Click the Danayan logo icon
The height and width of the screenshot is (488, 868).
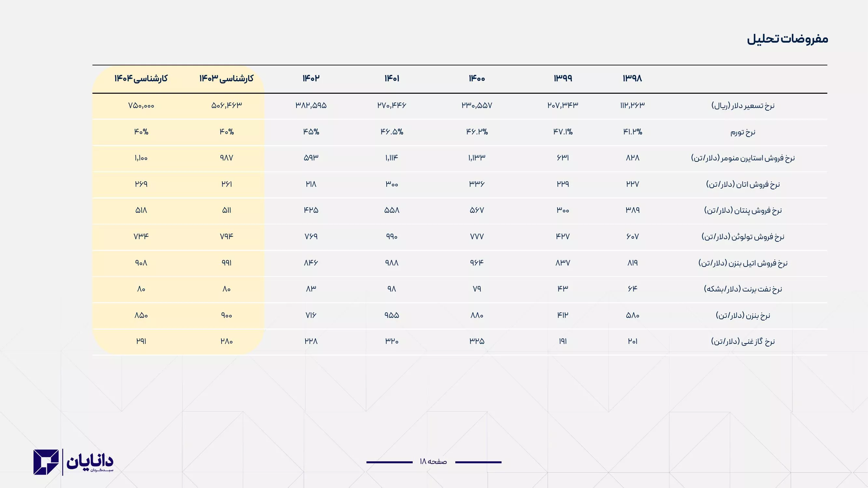point(46,462)
